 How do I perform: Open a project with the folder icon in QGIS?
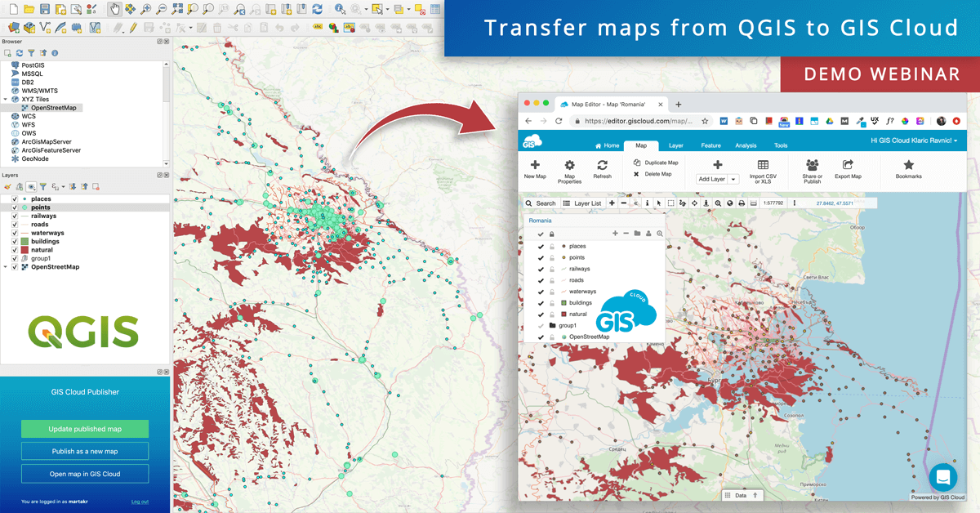coord(29,9)
